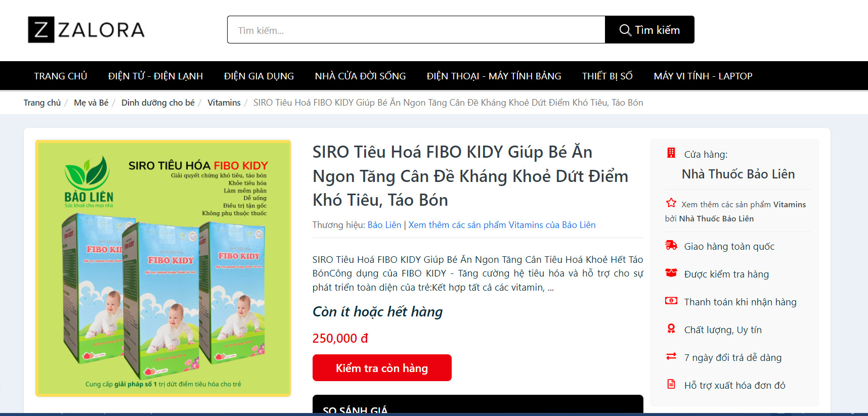Click the store building icon beside Cửa hàng
Screen dimensions: 868x416
671,153
